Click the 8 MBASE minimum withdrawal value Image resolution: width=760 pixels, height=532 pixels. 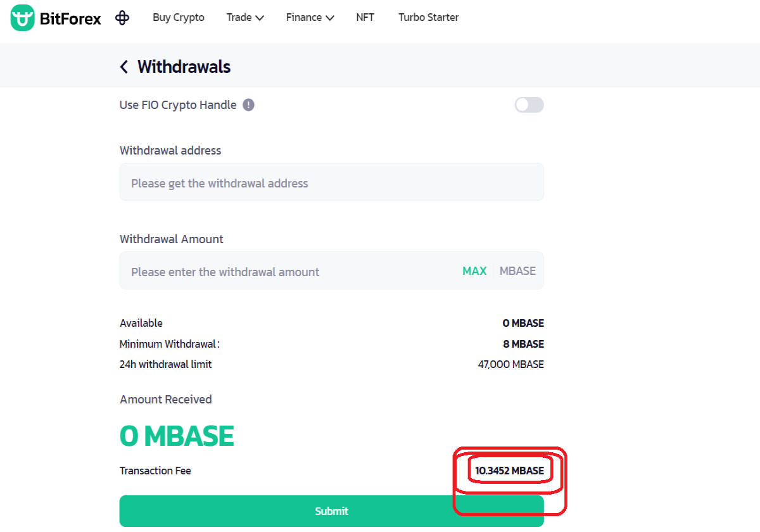[523, 345]
